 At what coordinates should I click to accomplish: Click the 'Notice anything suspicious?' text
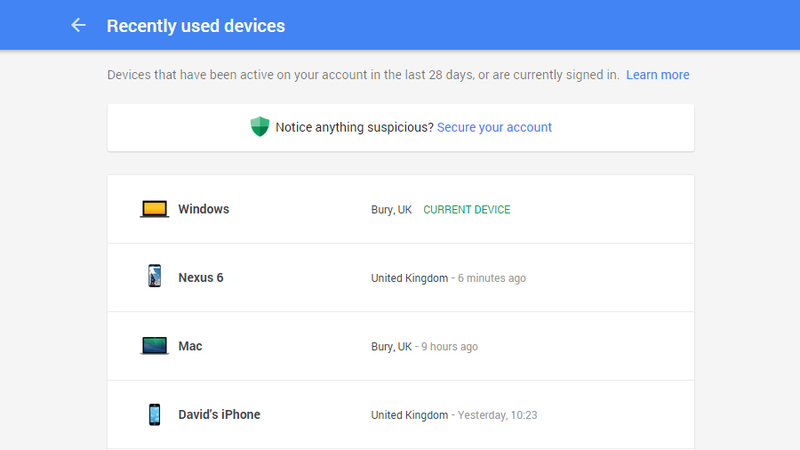coord(355,127)
